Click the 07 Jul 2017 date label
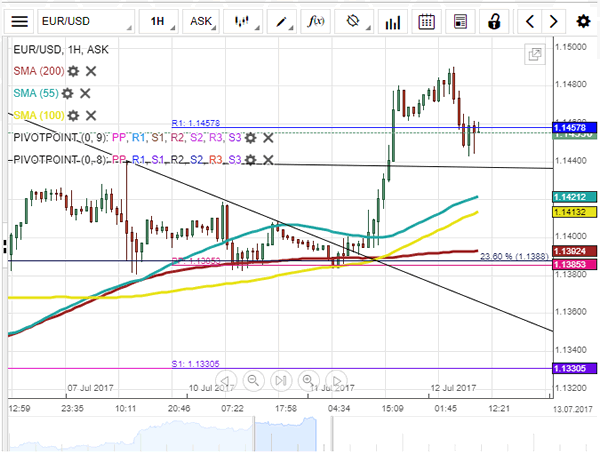The image size is (600, 455). (x=91, y=388)
